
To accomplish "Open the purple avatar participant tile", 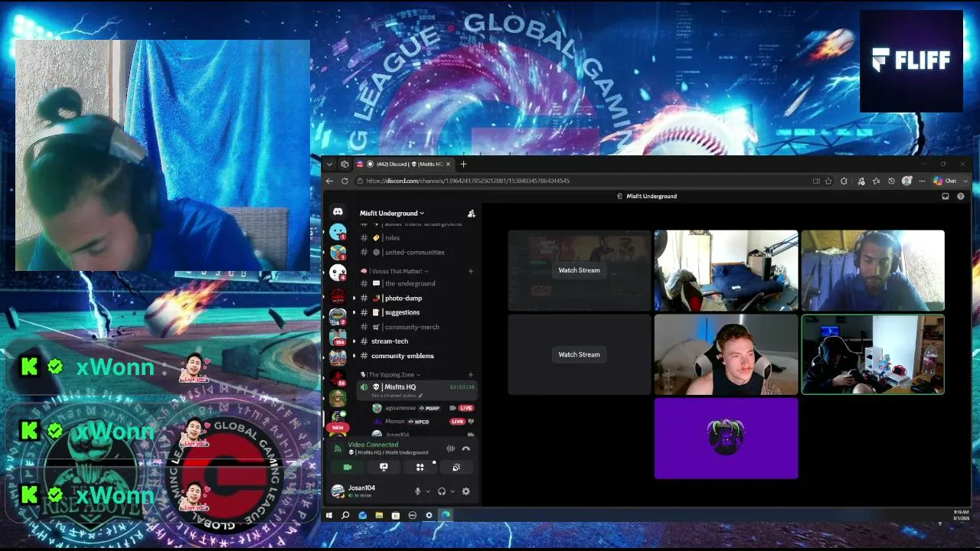I will (726, 439).
